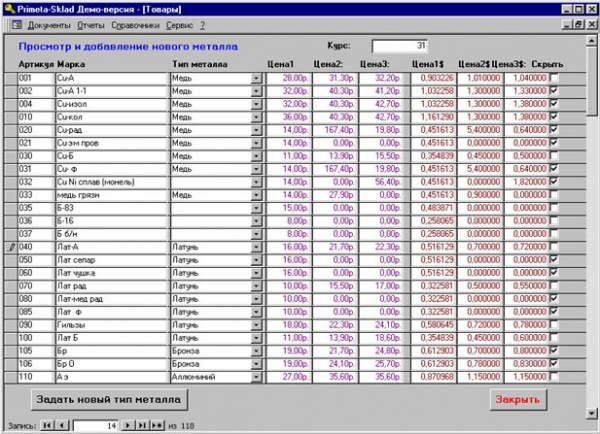This screenshot has height=434, width=600.
Task: Click the key icon in title bar
Action: (x=9, y=9)
